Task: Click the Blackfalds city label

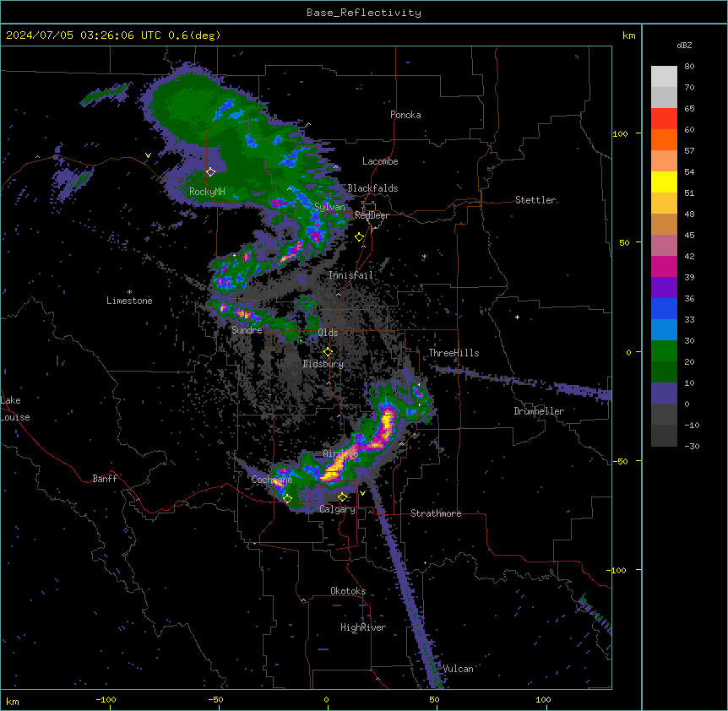Action: [x=372, y=188]
